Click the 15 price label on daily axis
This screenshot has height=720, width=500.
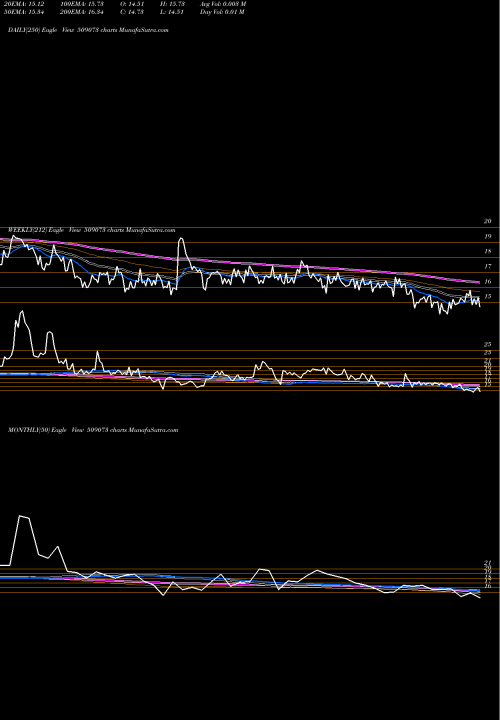coord(488,297)
